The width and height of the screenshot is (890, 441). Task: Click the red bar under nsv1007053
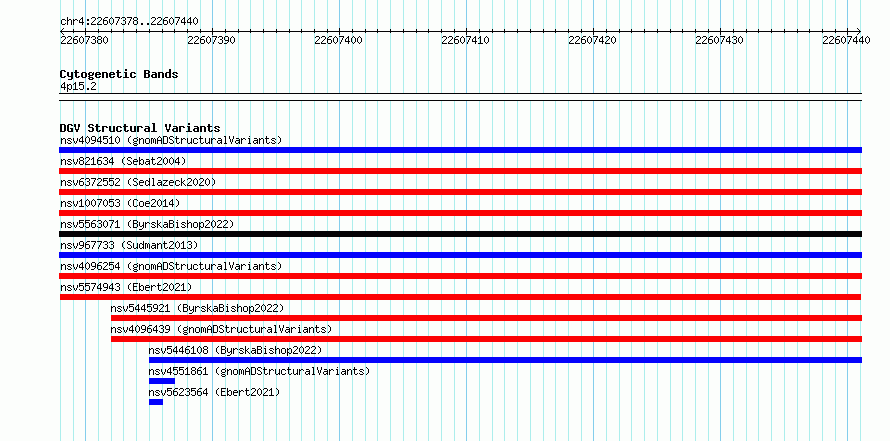click(x=460, y=213)
